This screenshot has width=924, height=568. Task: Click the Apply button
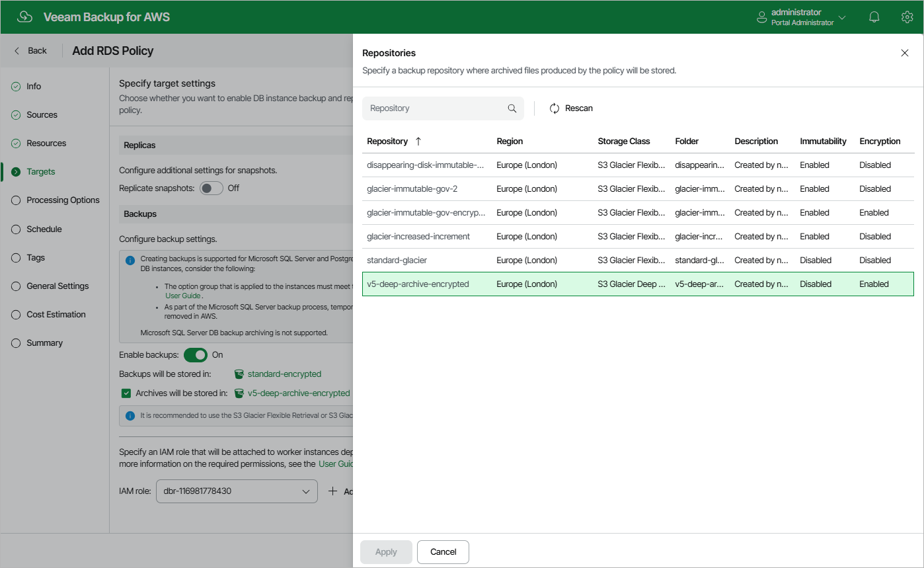click(x=386, y=552)
